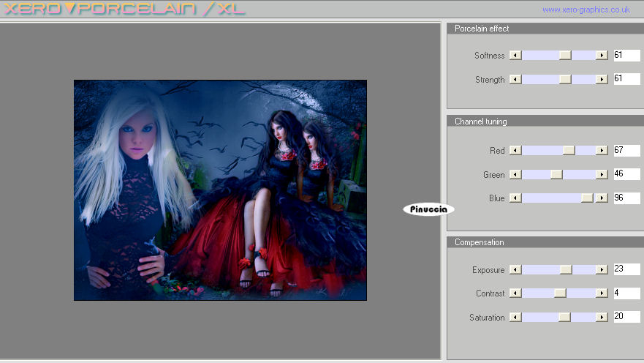Click the Exposure value field showing 23
The width and height of the screenshot is (644, 363).
point(626,269)
